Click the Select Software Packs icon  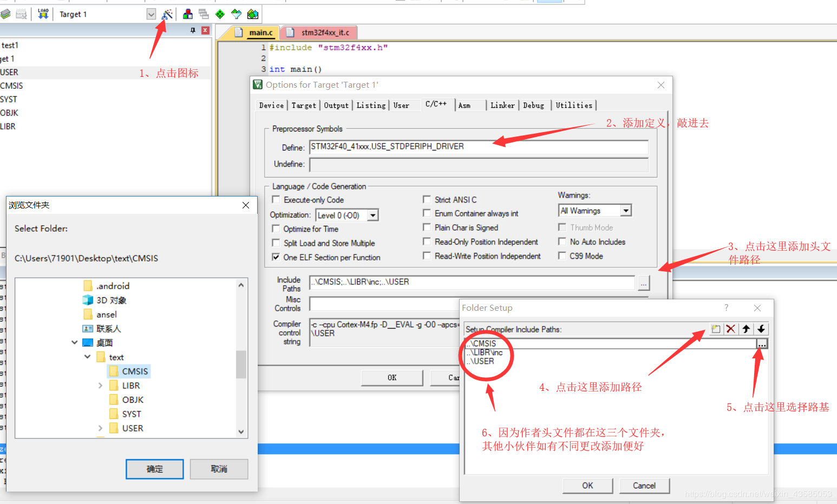point(236,14)
